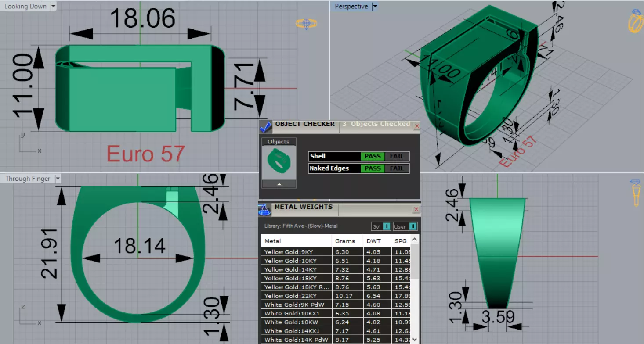
Task: Click the Library: Fifth Ave - (Slow)-Metal label
Action: click(301, 226)
